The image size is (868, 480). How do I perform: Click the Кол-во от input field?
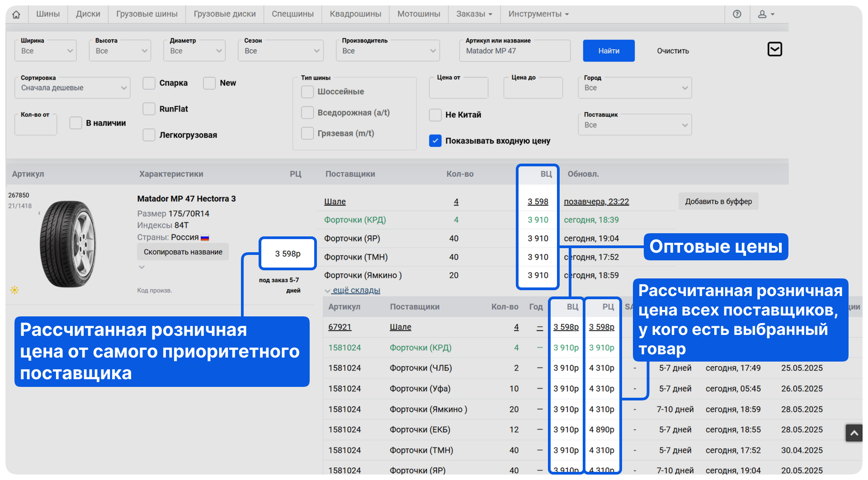(x=36, y=125)
